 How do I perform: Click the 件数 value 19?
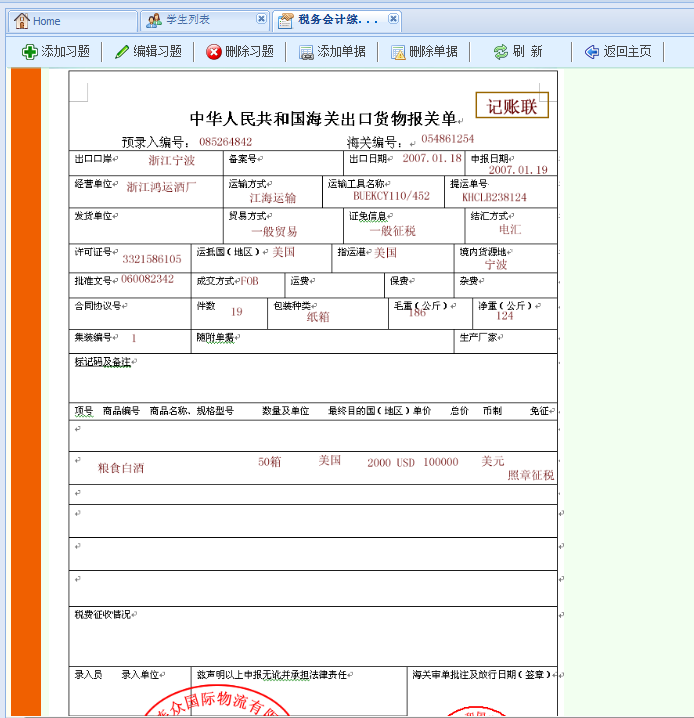coord(237,312)
